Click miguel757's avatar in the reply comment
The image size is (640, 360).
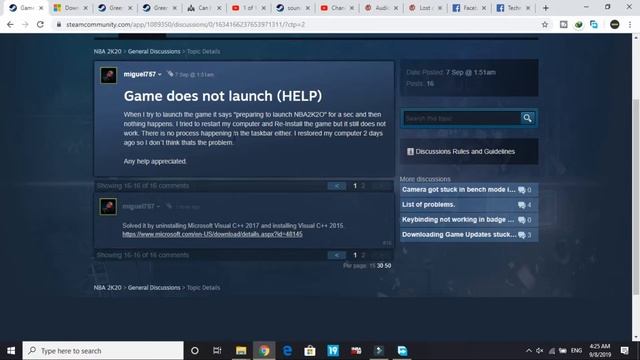coord(108,207)
